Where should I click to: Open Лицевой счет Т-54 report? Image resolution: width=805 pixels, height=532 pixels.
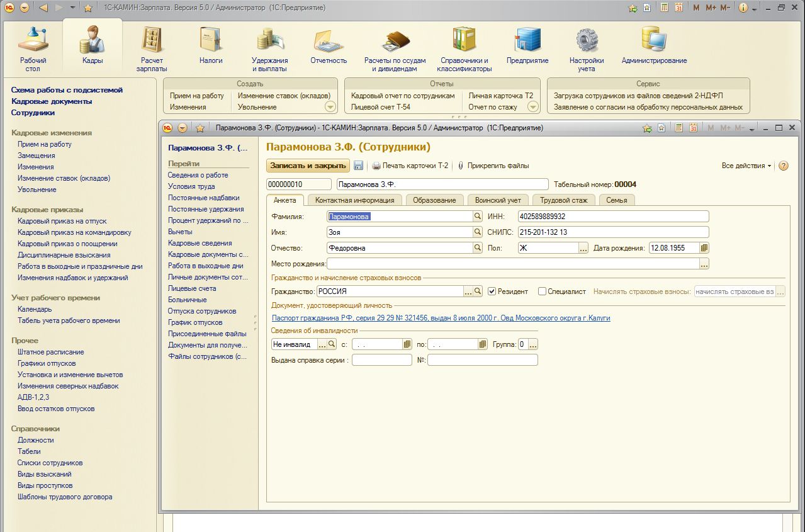coord(381,107)
